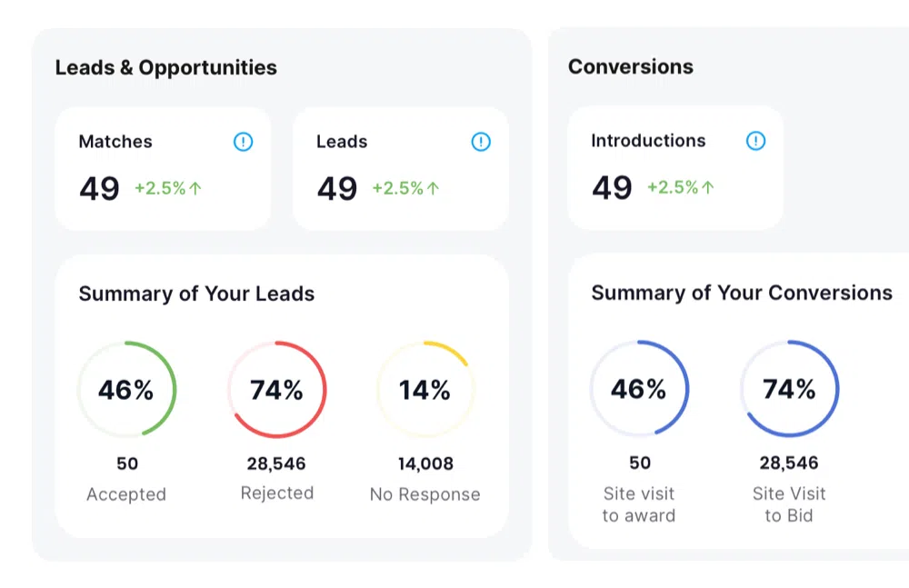Select the red 74% Rejected ring

point(277,389)
